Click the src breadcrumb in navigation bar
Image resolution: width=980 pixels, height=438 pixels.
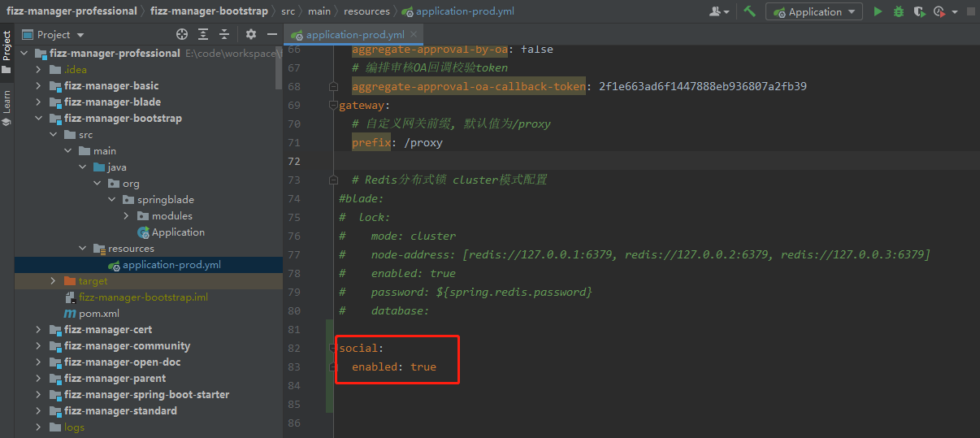point(288,11)
